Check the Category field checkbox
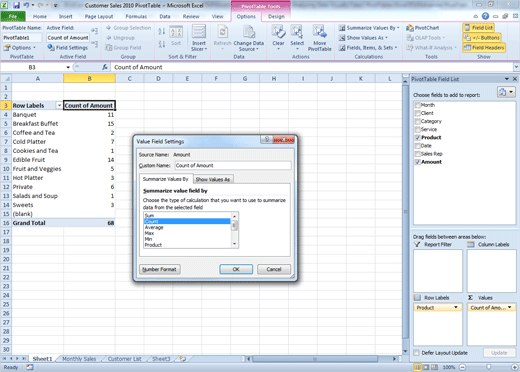520x372 pixels. (417, 121)
